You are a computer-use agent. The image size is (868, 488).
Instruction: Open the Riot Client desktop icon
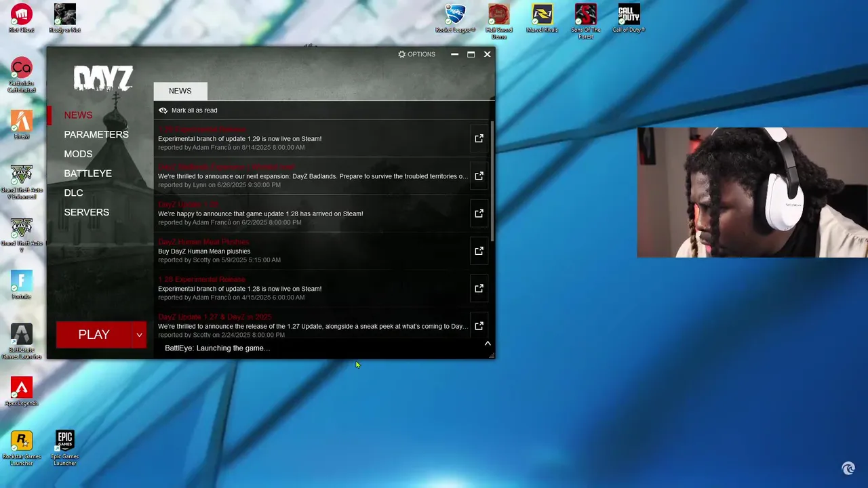click(22, 18)
